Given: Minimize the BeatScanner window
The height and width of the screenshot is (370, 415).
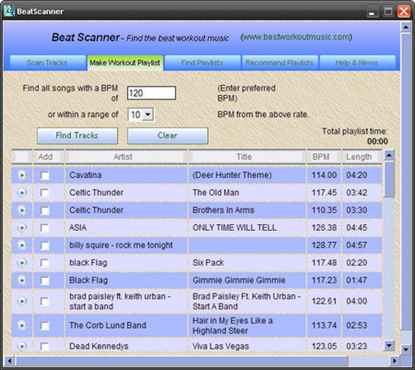Looking at the screenshot, I should pyautogui.click(x=372, y=12).
